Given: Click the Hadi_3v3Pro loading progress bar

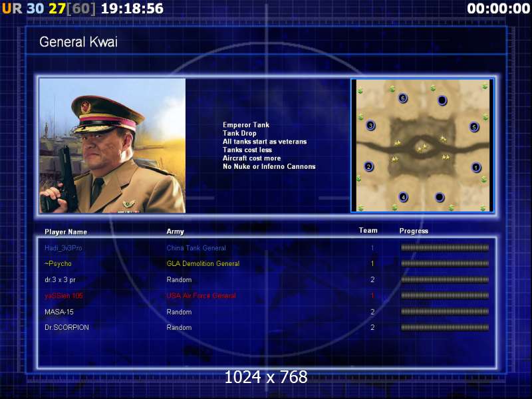Looking at the screenshot, I should pos(445,247).
